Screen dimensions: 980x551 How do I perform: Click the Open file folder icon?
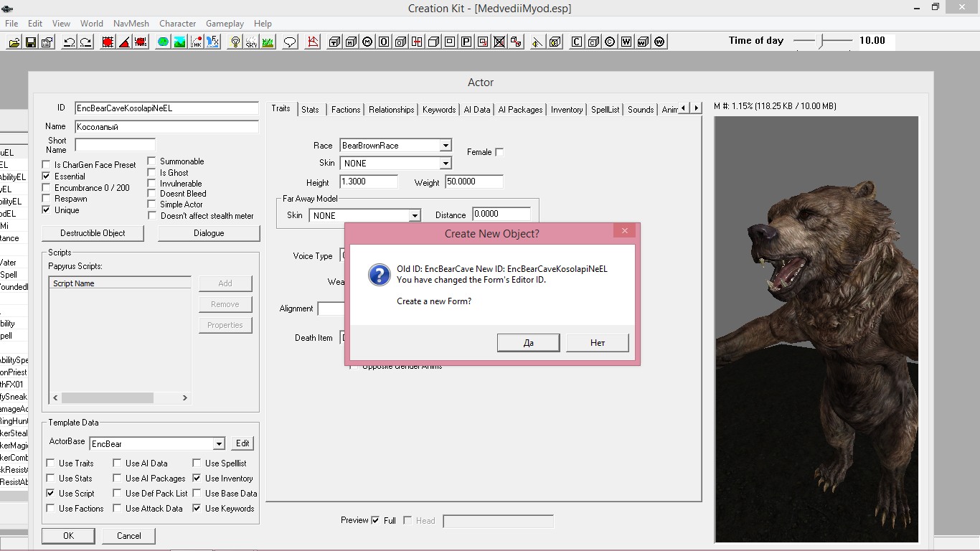(14, 42)
